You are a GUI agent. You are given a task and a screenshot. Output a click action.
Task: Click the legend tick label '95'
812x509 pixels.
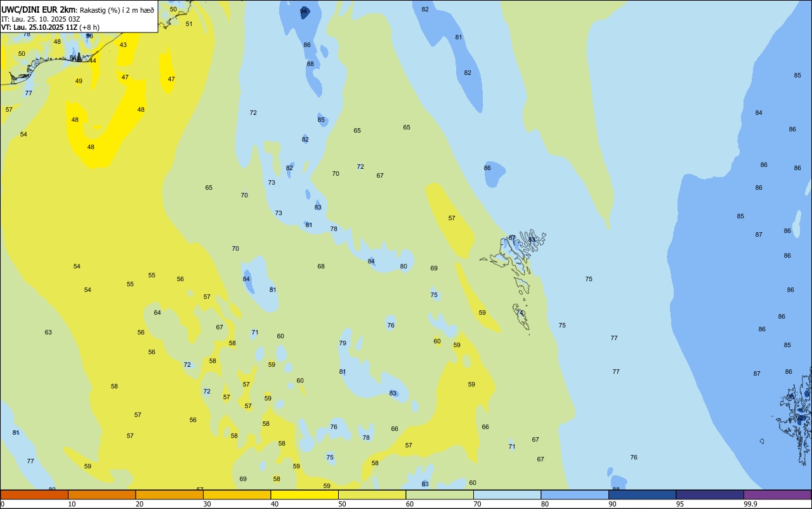[x=680, y=504]
